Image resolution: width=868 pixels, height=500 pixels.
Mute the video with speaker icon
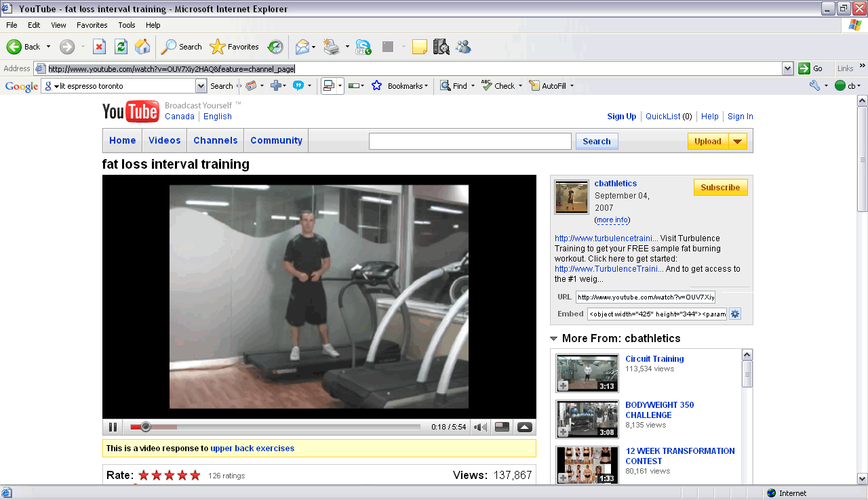coord(480,427)
